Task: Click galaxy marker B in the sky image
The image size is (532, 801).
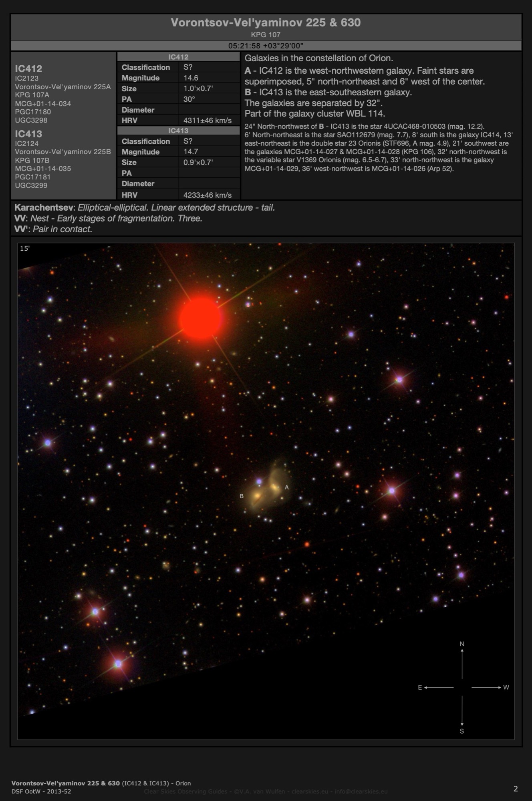Action: [x=242, y=496]
